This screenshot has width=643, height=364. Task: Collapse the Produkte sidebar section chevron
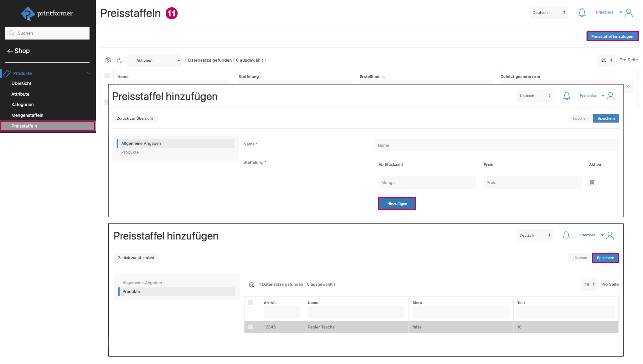coord(89,73)
